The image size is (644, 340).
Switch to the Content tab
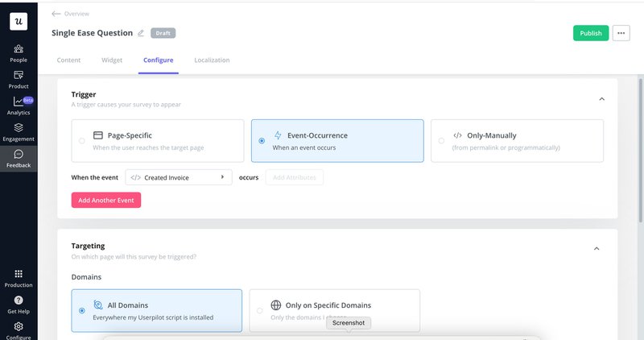(68, 60)
